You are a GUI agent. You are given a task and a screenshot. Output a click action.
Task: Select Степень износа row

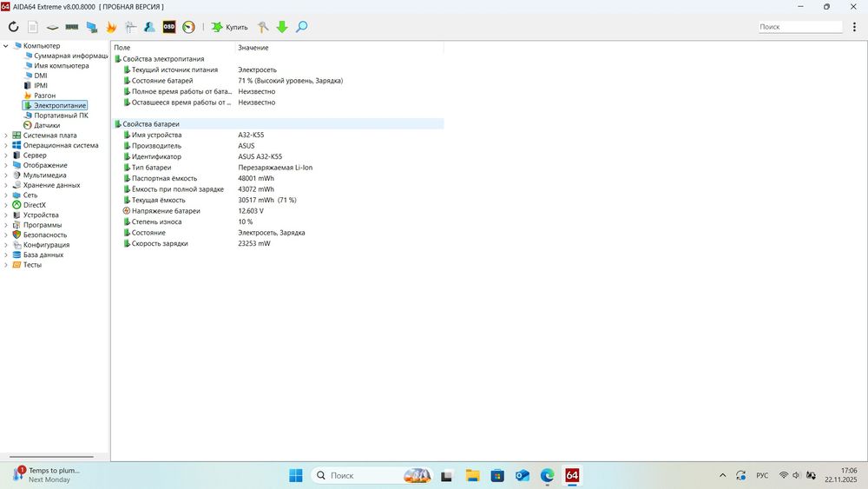[x=278, y=221]
